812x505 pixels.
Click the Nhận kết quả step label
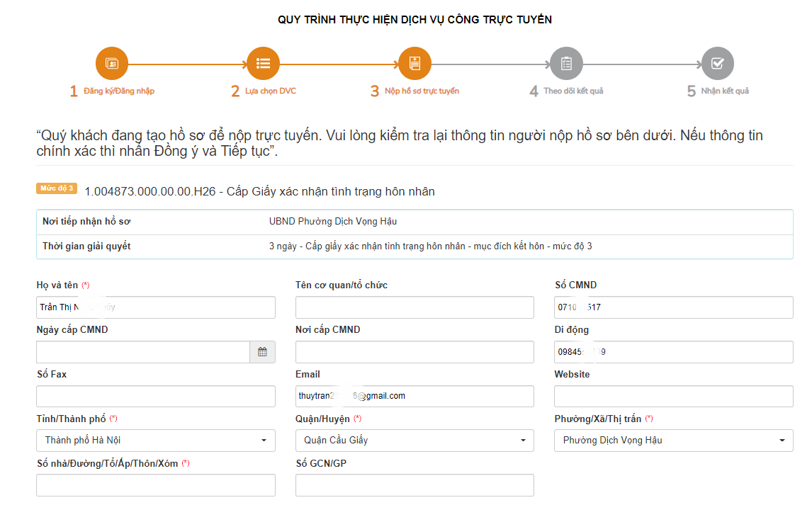(725, 91)
